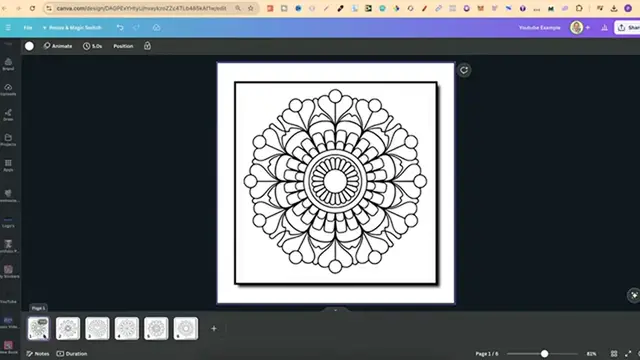Select page 3 thumbnail
This screenshot has width=640, height=360.
tap(97, 328)
